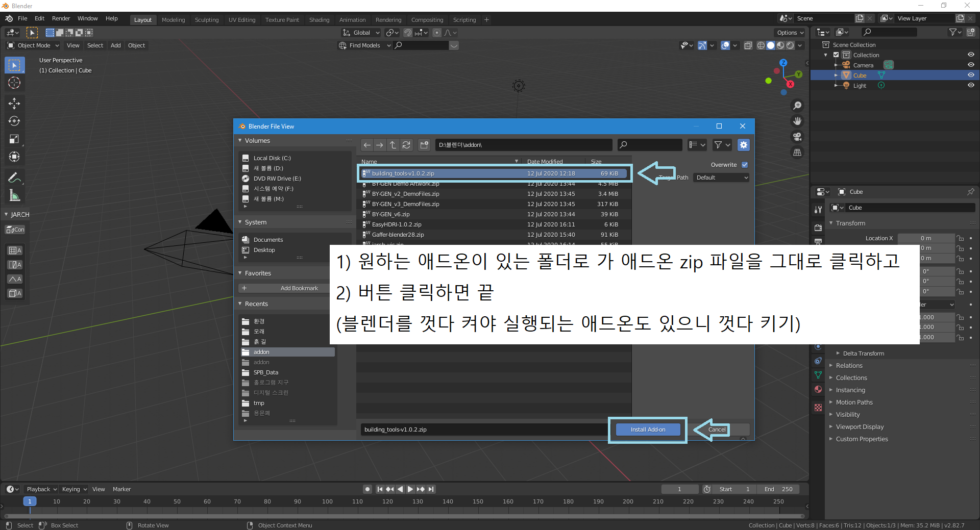Go back in file browser history
The image size is (980, 530).
(367, 145)
